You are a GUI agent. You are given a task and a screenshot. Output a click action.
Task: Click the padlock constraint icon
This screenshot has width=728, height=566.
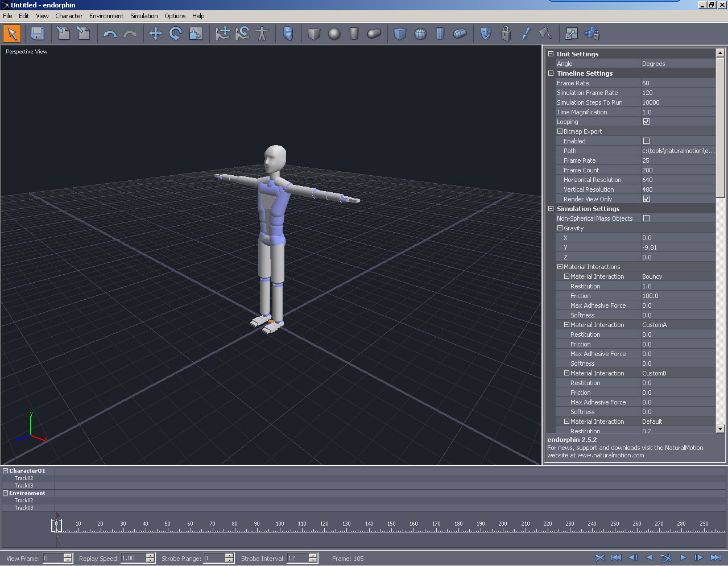point(506,34)
